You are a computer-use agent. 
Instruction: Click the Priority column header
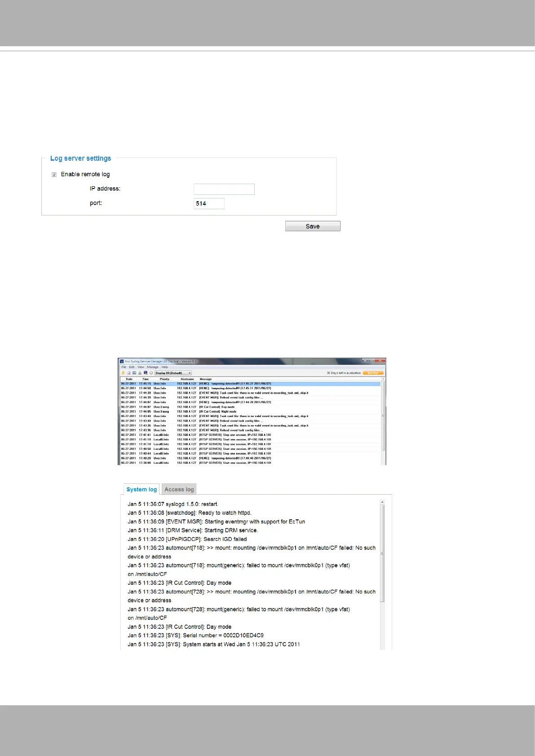pos(164,379)
